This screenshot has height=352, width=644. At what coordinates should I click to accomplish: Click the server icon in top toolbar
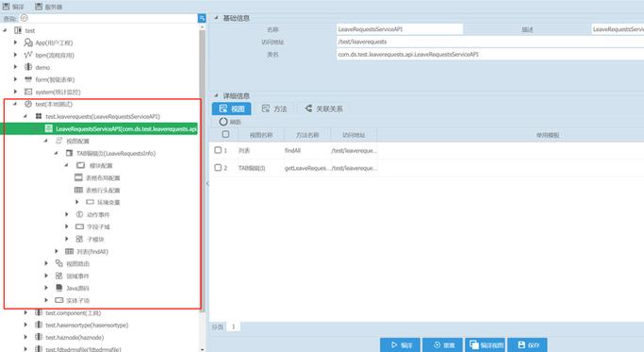39,7
